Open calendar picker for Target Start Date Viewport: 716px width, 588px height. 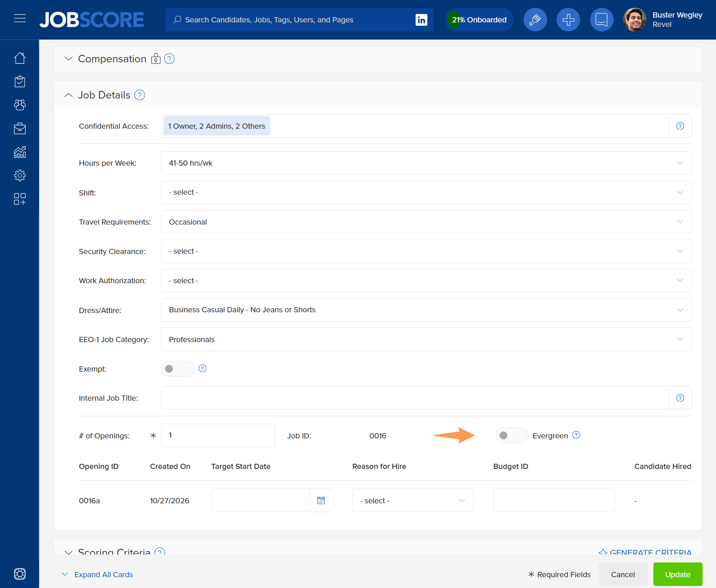click(321, 500)
